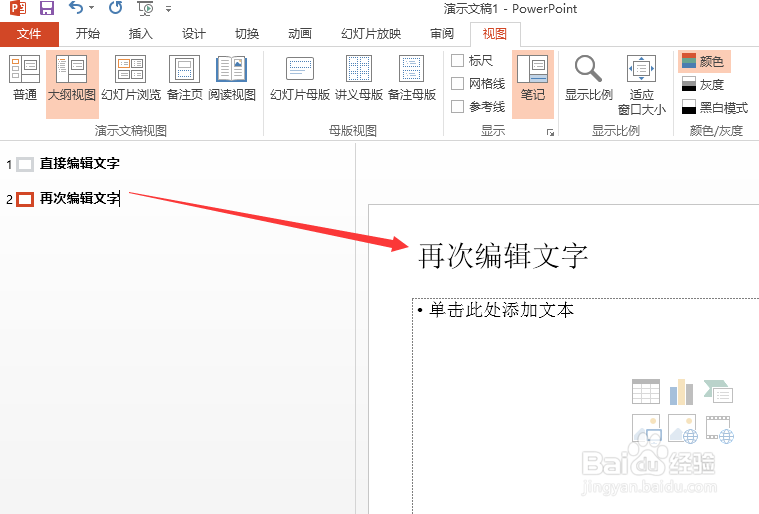
Task: Switch to the 插入 tab
Action: pos(140,33)
